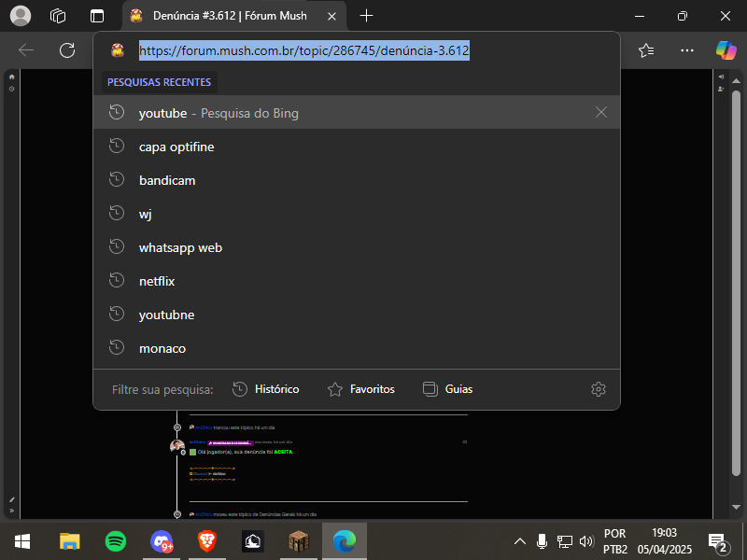Select the wj recent search
The height and width of the screenshot is (560, 747).
[357, 214]
